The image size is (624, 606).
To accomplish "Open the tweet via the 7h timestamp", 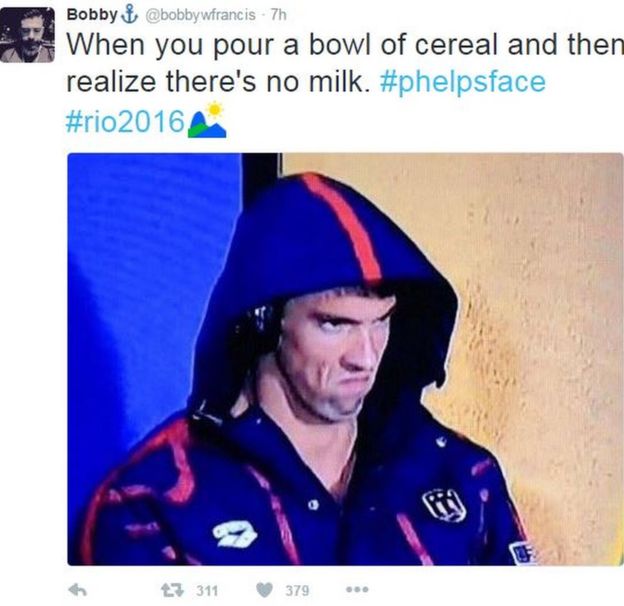I will [279, 15].
